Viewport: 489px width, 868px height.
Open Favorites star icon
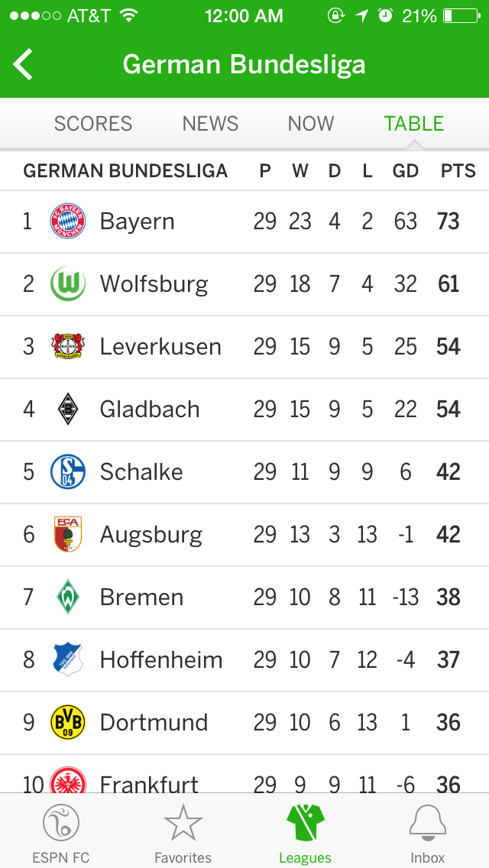(183, 823)
